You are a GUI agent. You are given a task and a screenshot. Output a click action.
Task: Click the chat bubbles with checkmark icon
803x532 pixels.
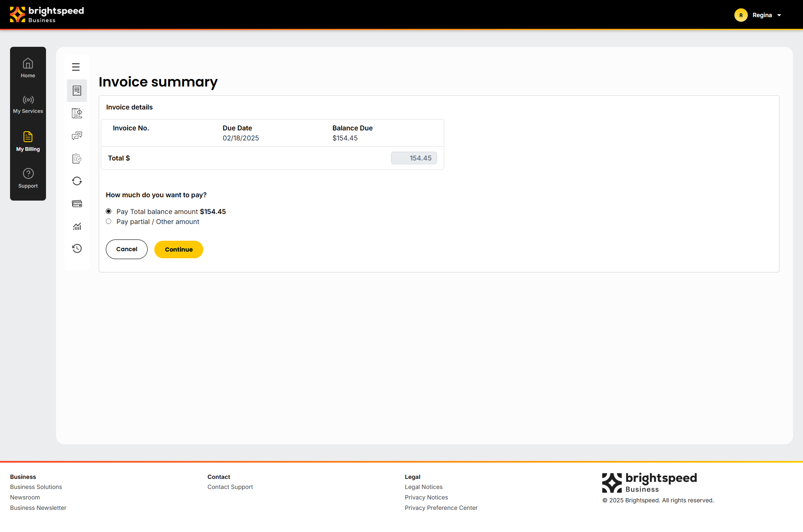[x=77, y=136]
